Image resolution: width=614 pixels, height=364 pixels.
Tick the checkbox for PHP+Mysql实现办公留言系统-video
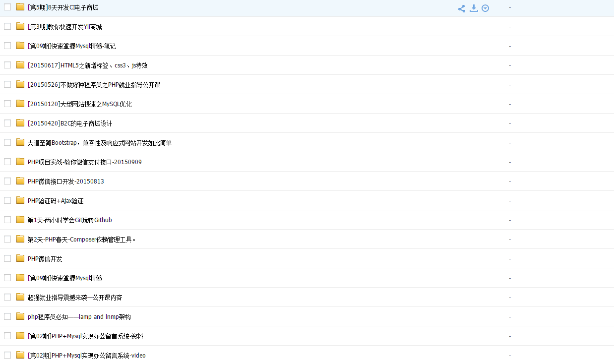[x=7, y=355]
